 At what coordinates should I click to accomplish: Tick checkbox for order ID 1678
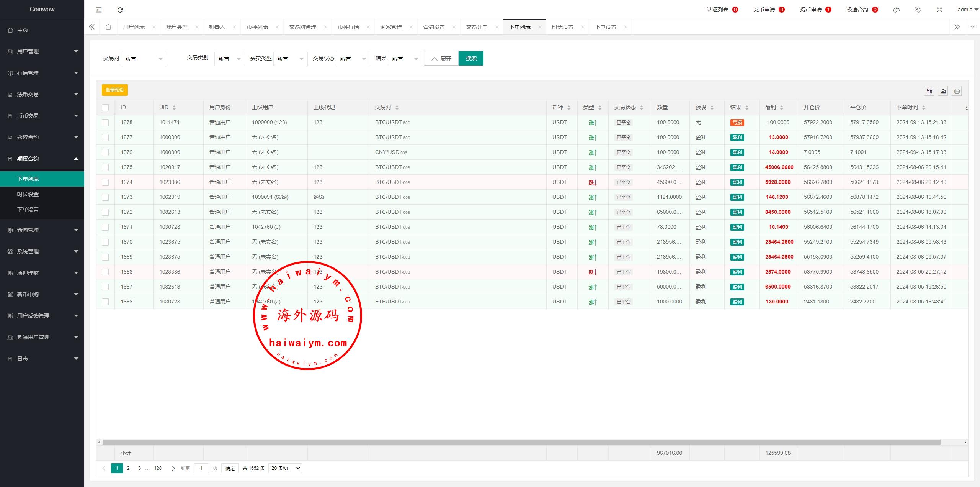[x=105, y=123]
